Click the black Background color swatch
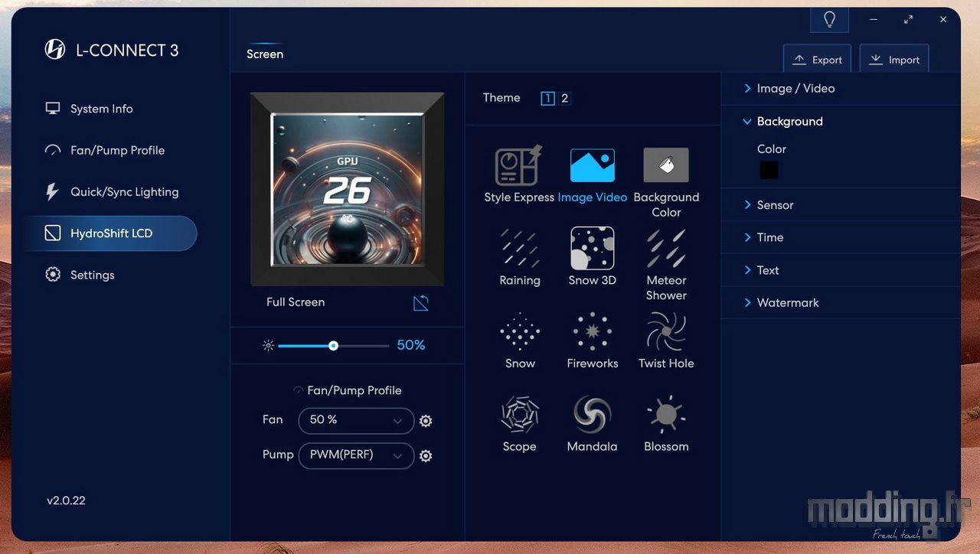The width and height of the screenshot is (980, 554). [769, 170]
